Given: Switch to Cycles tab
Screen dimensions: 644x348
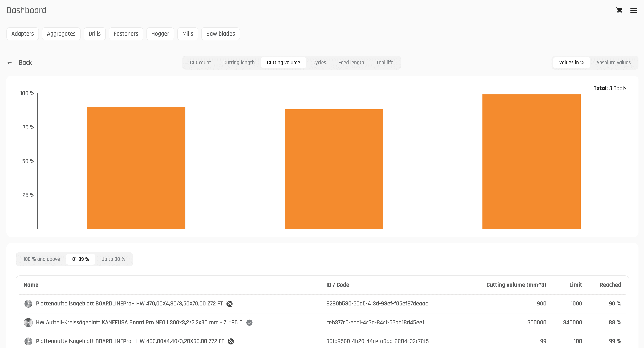Looking at the screenshot, I should point(319,63).
